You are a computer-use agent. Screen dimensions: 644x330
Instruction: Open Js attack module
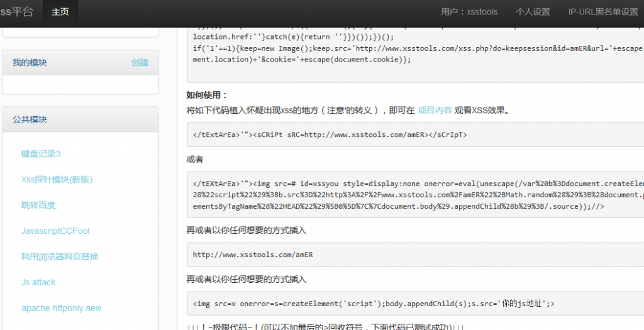[38, 282]
